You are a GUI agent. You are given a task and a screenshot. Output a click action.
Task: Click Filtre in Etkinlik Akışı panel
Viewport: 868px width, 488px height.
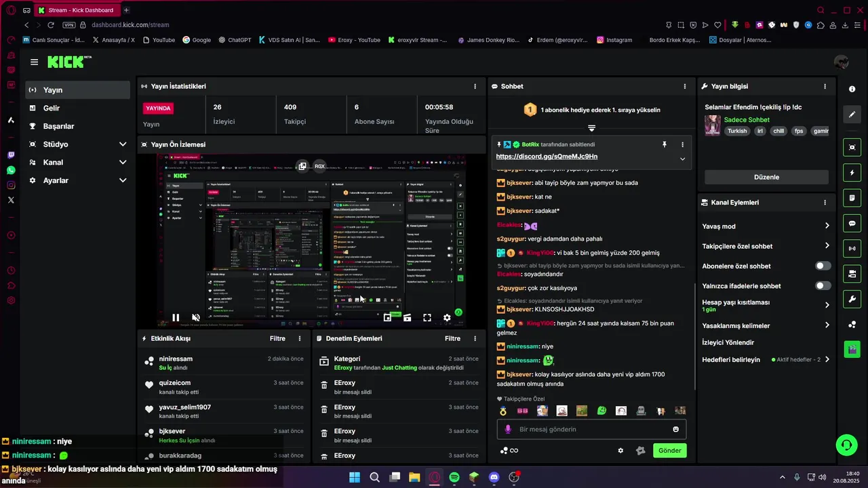[x=277, y=338]
